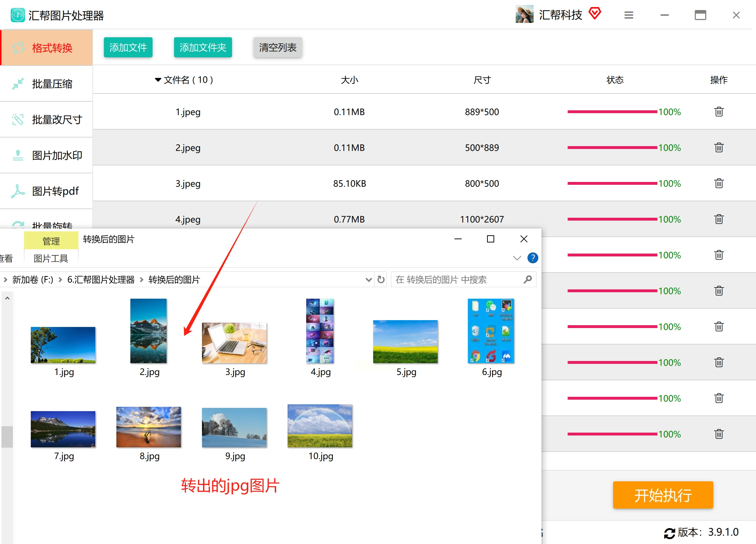Refresh the explorer address path
The width and height of the screenshot is (756, 544).
coord(381,279)
